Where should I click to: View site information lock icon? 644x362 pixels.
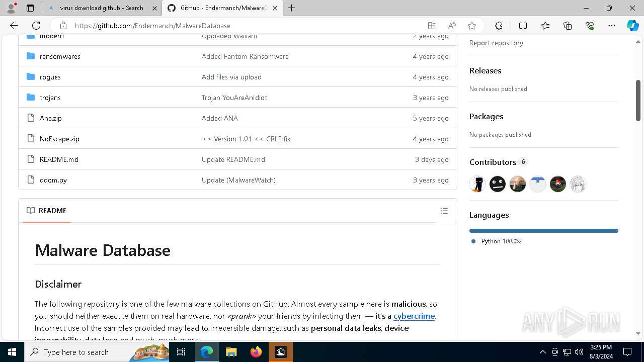63,26
